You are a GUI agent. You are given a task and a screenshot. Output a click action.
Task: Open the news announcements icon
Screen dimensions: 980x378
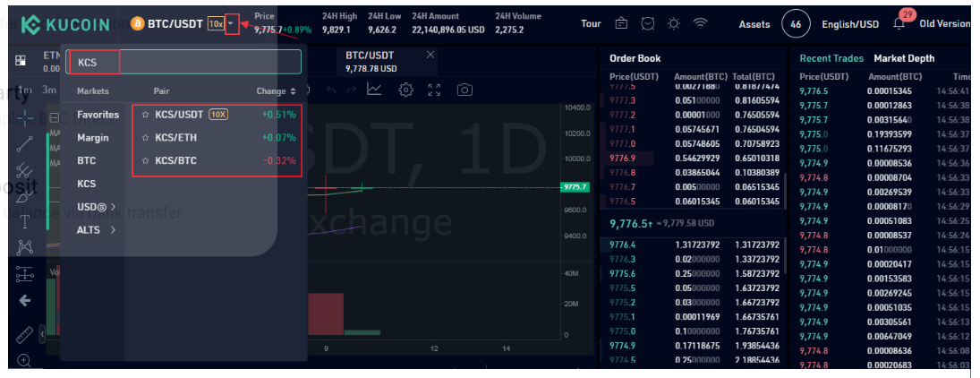coord(621,24)
